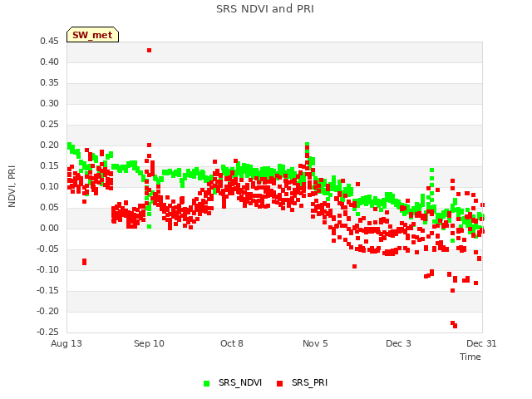This screenshot has height=399, width=532.
Task: Click the Nov 5 x-axis label
Action: point(315,343)
